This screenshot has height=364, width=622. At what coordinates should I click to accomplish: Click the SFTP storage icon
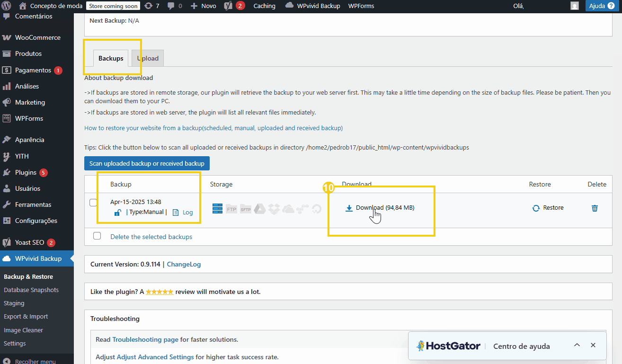point(245,209)
